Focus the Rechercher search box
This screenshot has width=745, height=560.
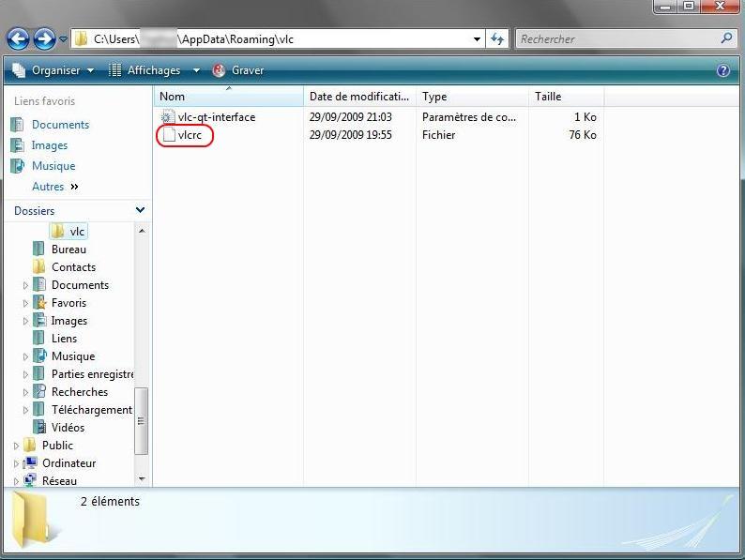pyautogui.click(x=626, y=39)
